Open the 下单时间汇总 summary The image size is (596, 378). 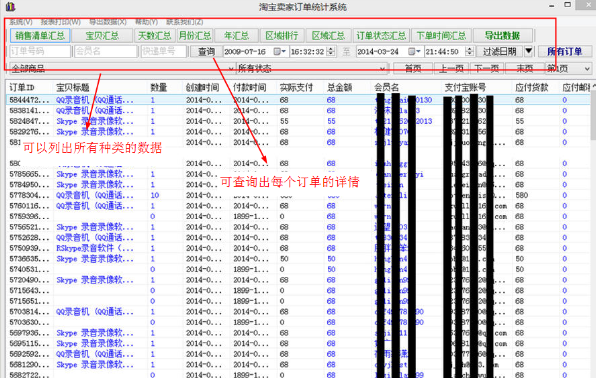point(441,36)
